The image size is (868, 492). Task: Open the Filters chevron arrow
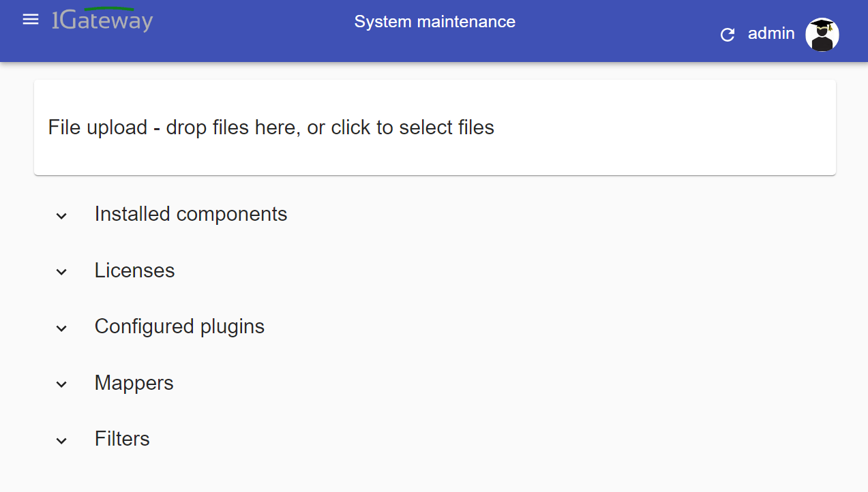coord(61,440)
